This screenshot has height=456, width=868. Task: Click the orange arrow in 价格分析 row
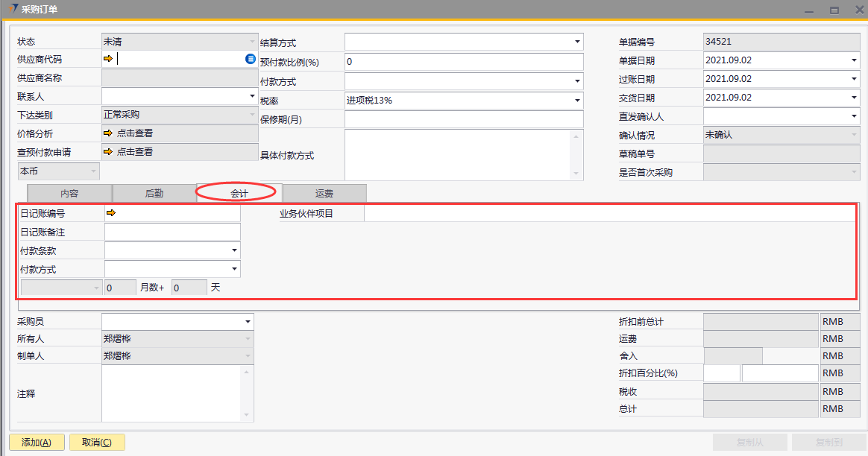point(108,133)
